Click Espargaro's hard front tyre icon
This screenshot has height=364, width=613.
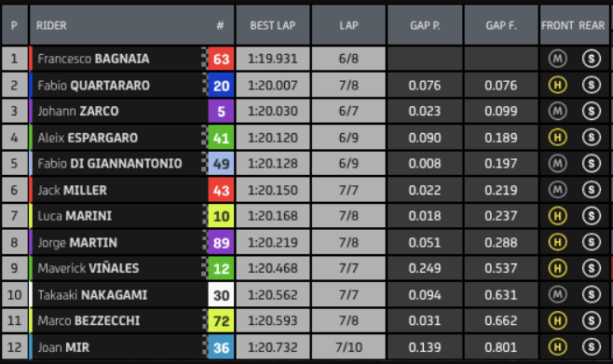[x=557, y=137]
